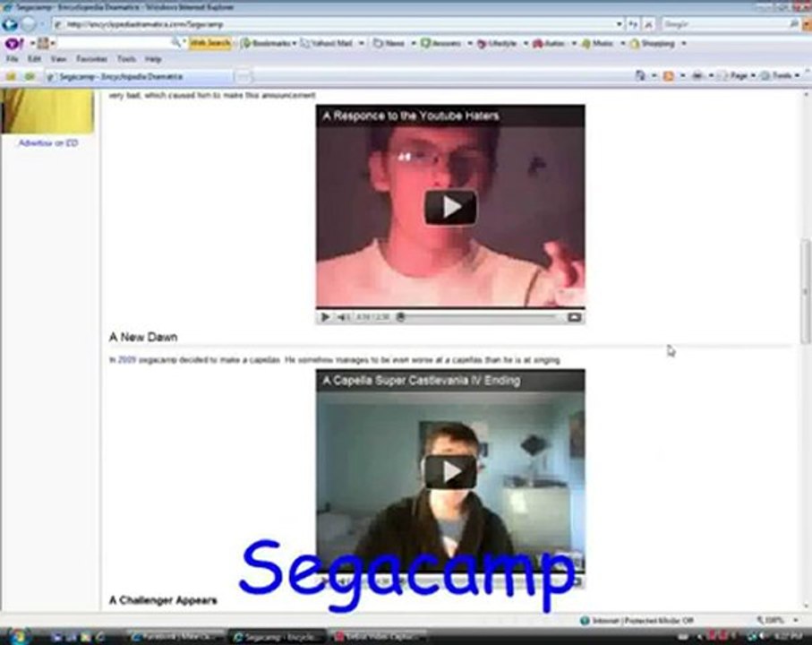
Task: Open the Edit menu
Action: [x=34, y=59]
